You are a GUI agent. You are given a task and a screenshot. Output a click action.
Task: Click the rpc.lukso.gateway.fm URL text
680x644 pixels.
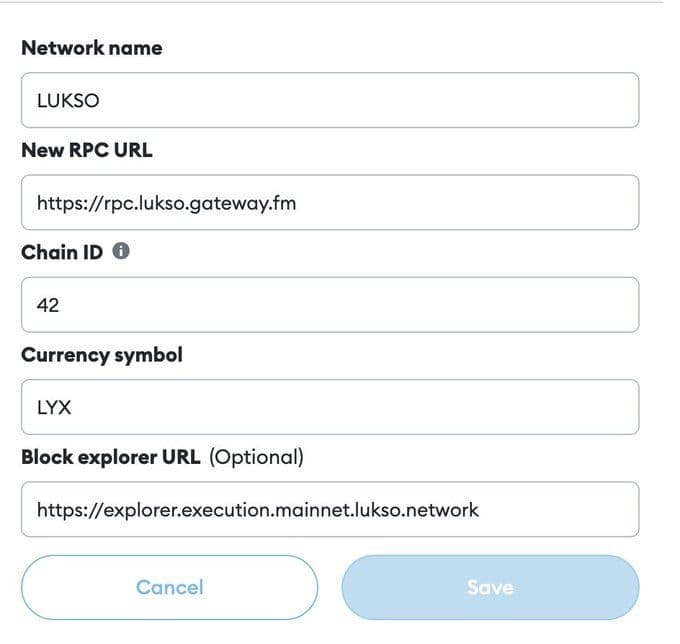(x=166, y=203)
